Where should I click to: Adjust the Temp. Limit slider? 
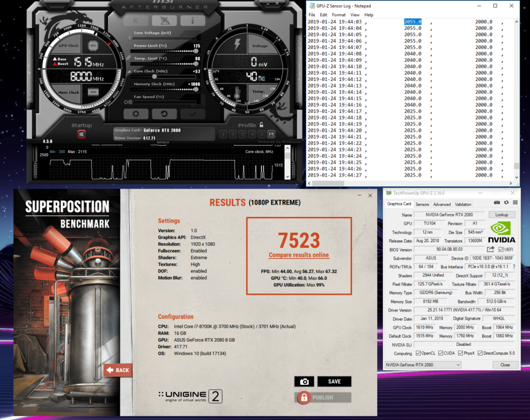[x=164, y=64]
